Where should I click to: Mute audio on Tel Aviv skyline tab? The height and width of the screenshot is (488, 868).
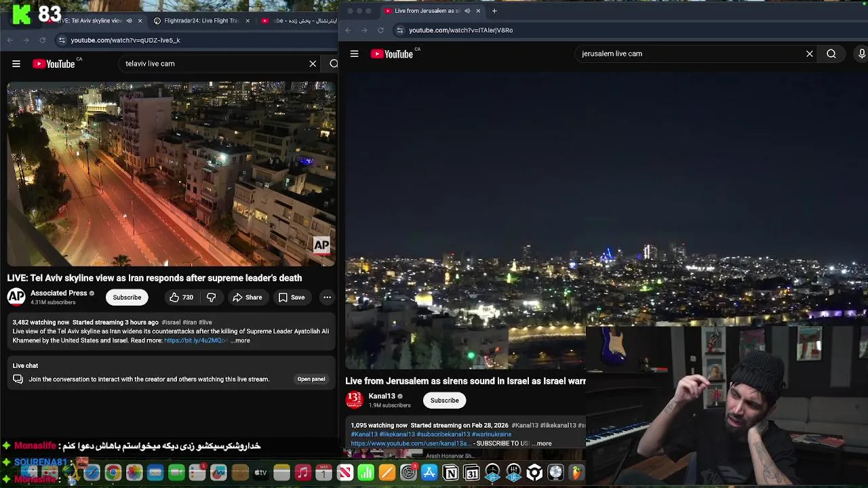(x=130, y=20)
